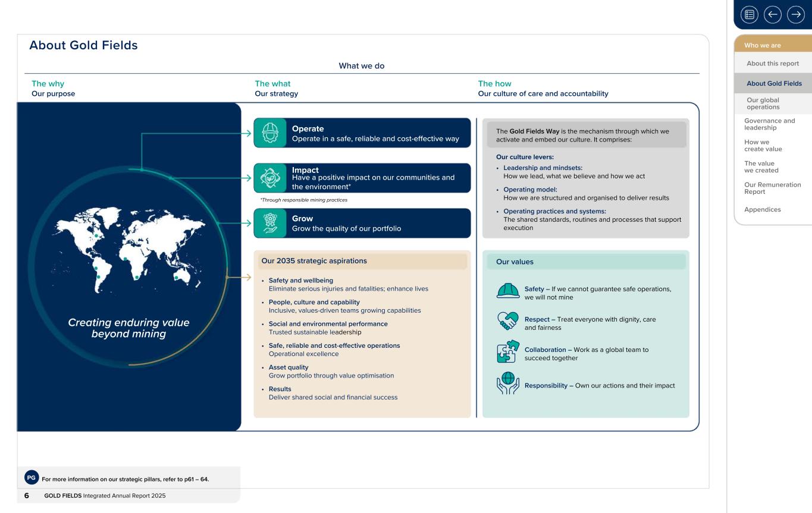The image size is (812, 513).
Task: Click The why heading
Action: point(48,84)
